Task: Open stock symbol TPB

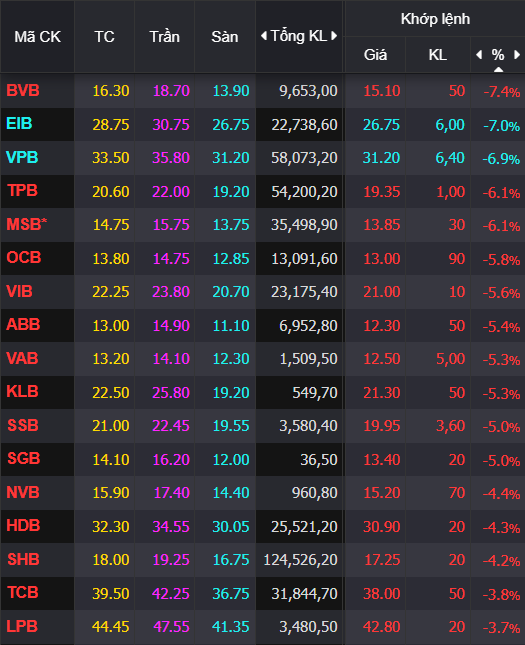Action: pyautogui.click(x=23, y=190)
